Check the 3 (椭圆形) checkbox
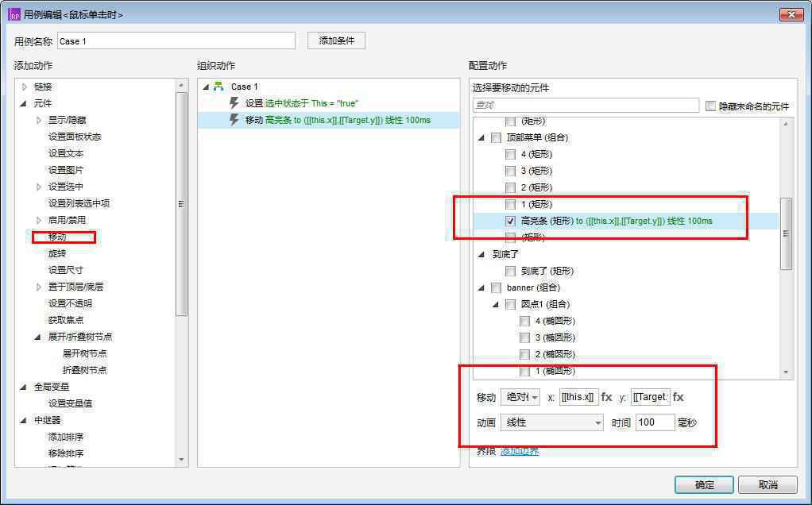812x505 pixels. coord(524,337)
